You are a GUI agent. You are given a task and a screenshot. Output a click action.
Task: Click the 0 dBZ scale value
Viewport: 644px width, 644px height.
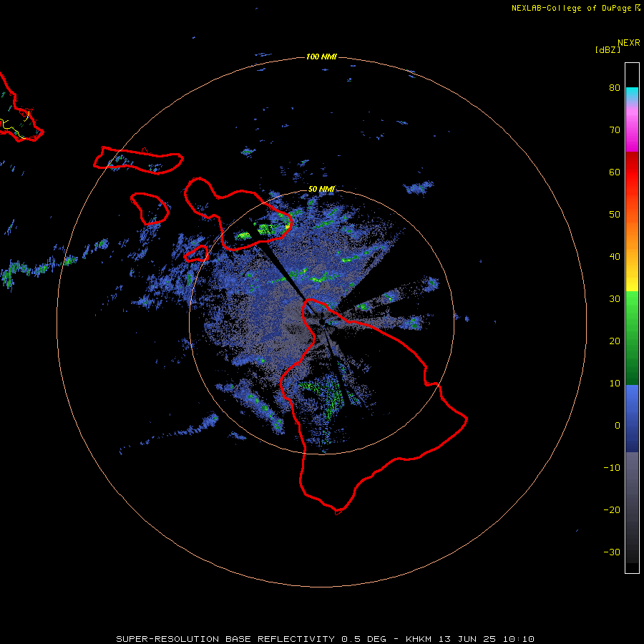coord(618,426)
